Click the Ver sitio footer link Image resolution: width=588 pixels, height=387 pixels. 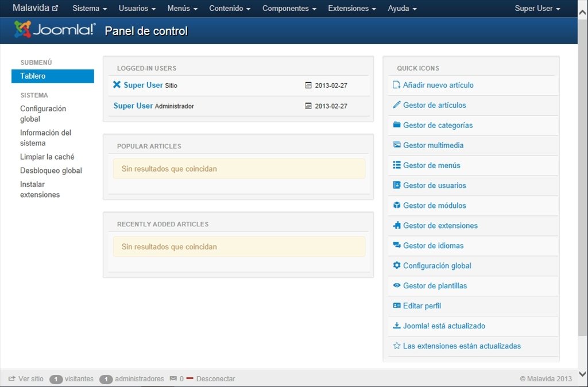(31, 379)
